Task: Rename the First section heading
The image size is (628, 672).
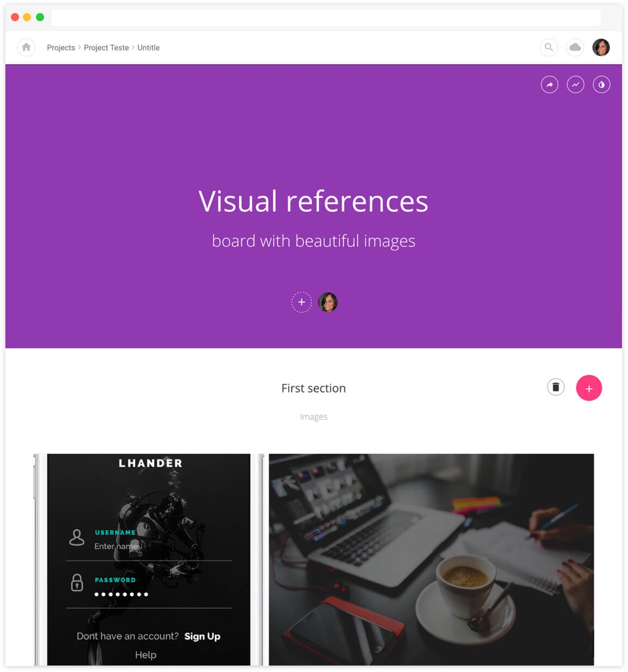Action: [x=313, y=388]
